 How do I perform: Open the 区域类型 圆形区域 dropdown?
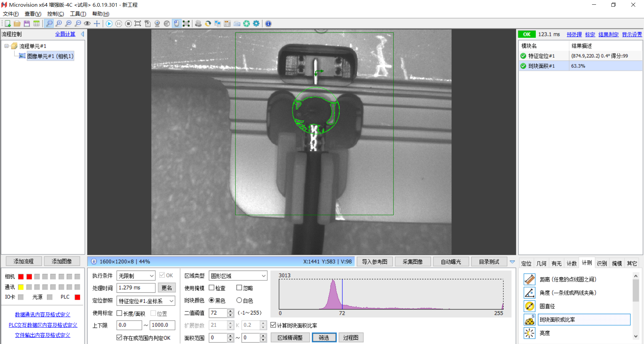point(238,276)
